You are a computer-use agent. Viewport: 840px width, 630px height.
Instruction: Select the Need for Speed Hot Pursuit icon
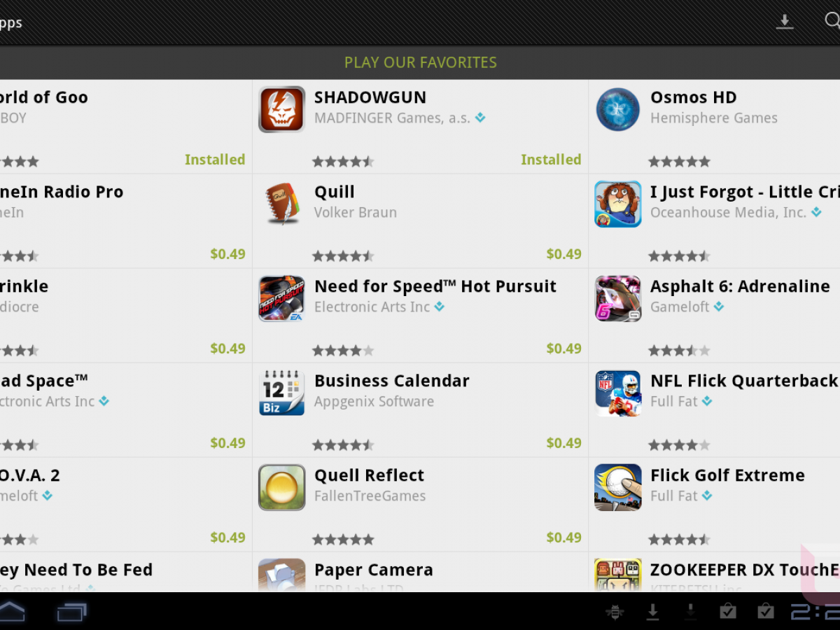pyautogui.click(x=281, y=298)
